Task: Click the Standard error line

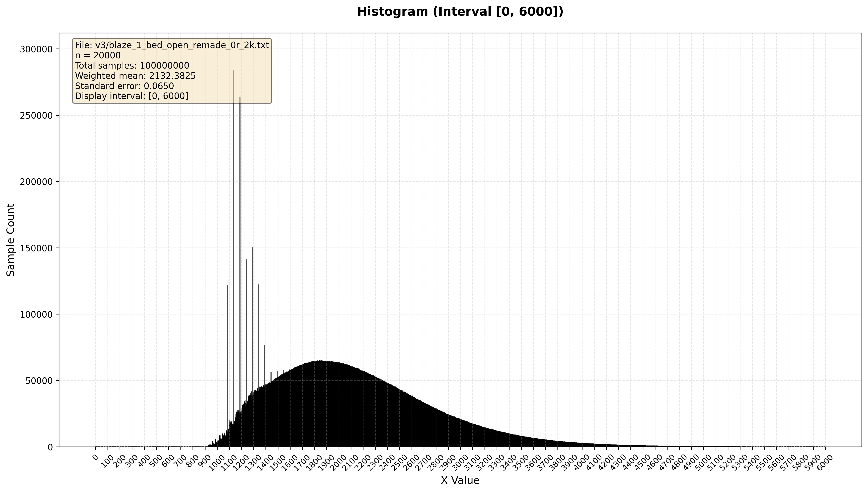Action: point(124,86)
